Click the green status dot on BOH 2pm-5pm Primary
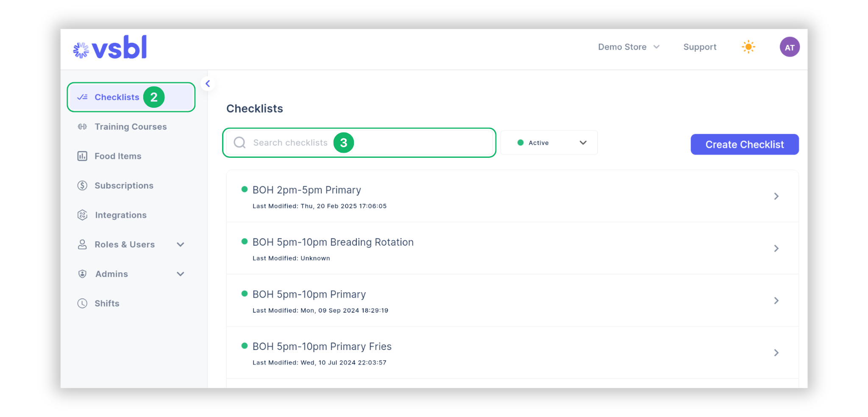868x417 pixels. [244, 190]
